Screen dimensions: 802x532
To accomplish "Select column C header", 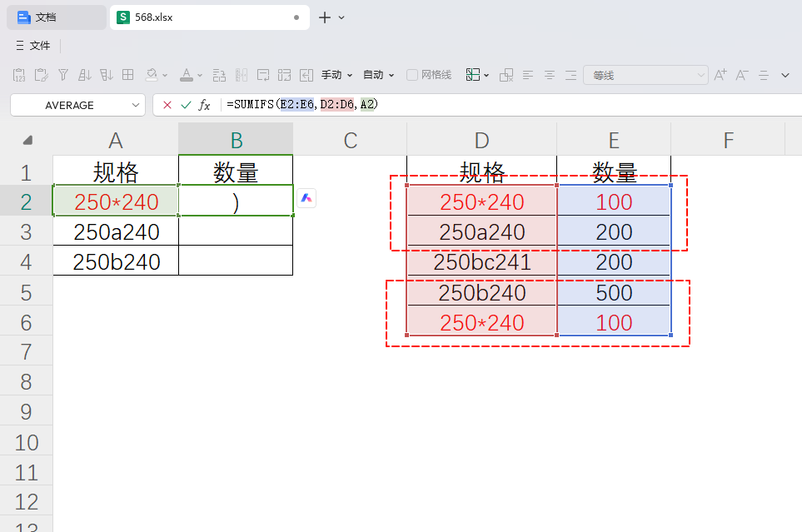I will tap(351, 140).
